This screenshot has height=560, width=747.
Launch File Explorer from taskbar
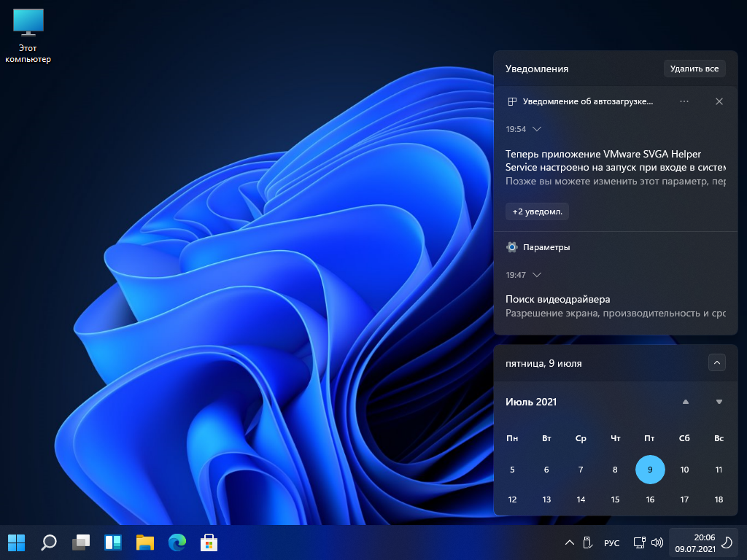pos(145,542)
